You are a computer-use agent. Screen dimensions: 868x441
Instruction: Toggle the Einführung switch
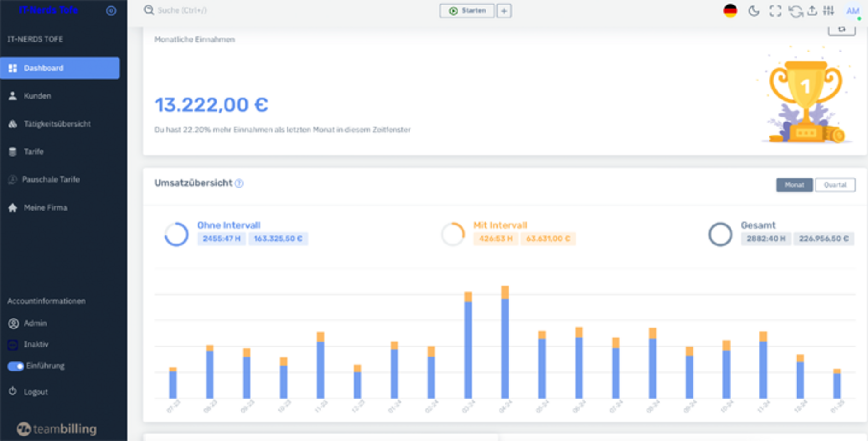click(x=16, y=366)
